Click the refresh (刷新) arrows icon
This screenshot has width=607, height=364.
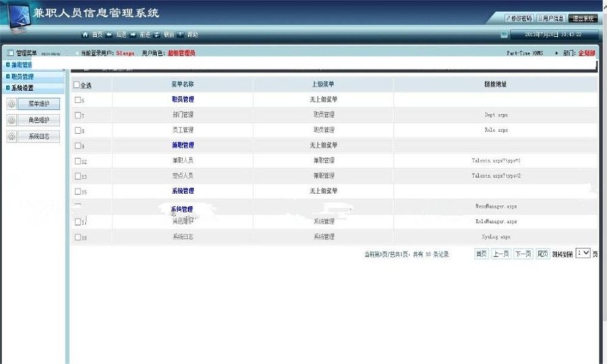click(x=156, y=34)
